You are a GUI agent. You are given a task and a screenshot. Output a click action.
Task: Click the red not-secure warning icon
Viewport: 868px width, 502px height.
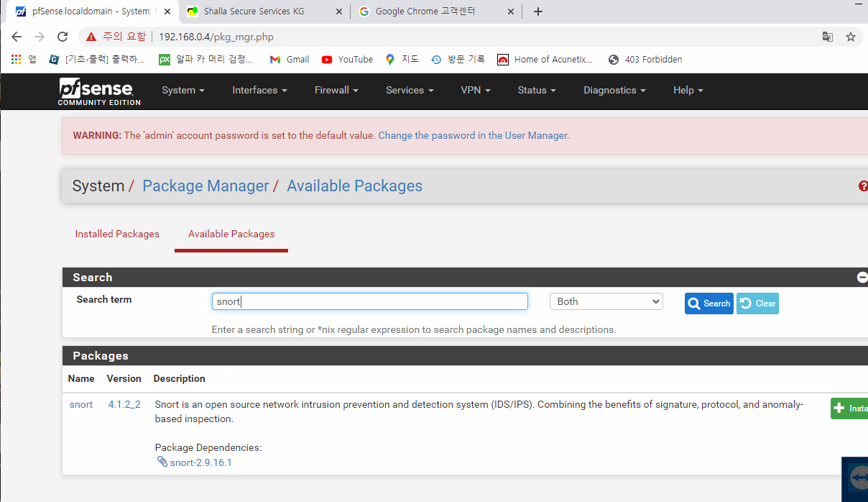click(x=91, y=37)
